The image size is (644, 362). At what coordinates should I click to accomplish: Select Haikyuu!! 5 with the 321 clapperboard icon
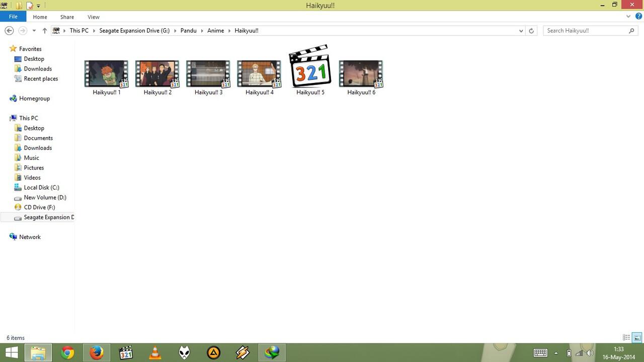pos(310,70)
